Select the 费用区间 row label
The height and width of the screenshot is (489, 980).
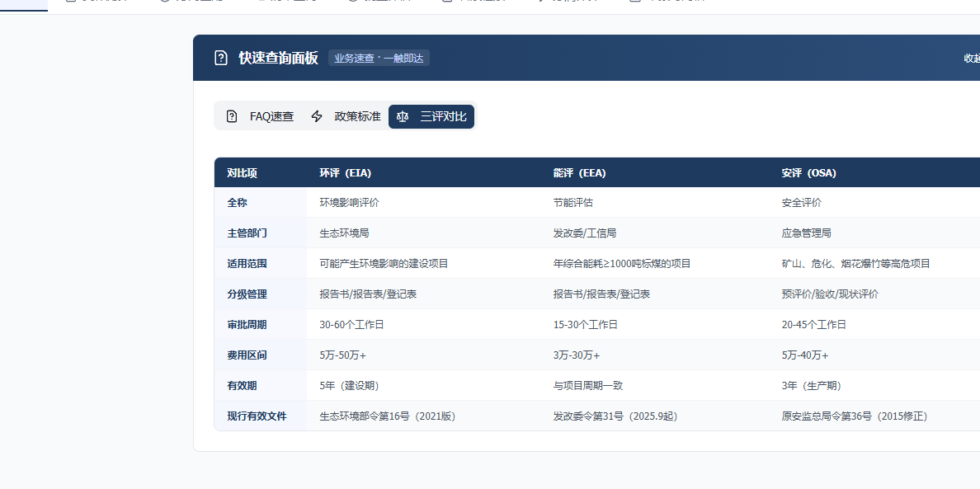[247, 355]
